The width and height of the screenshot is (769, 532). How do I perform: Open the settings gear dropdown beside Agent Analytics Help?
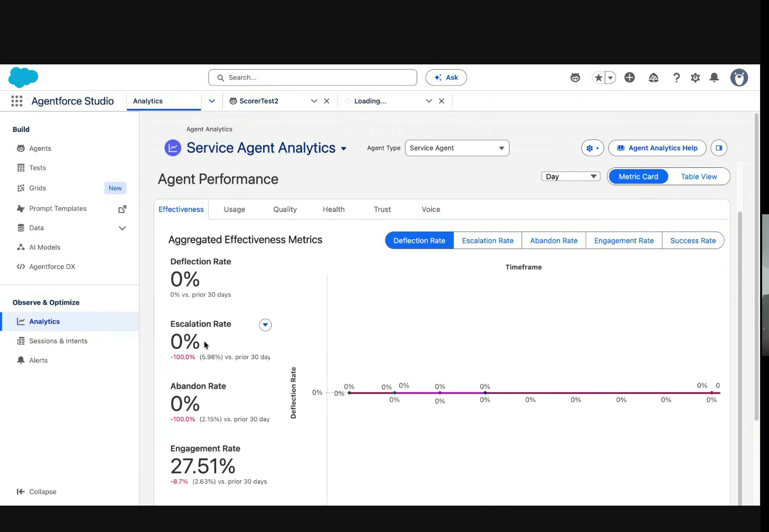point(592,148)
